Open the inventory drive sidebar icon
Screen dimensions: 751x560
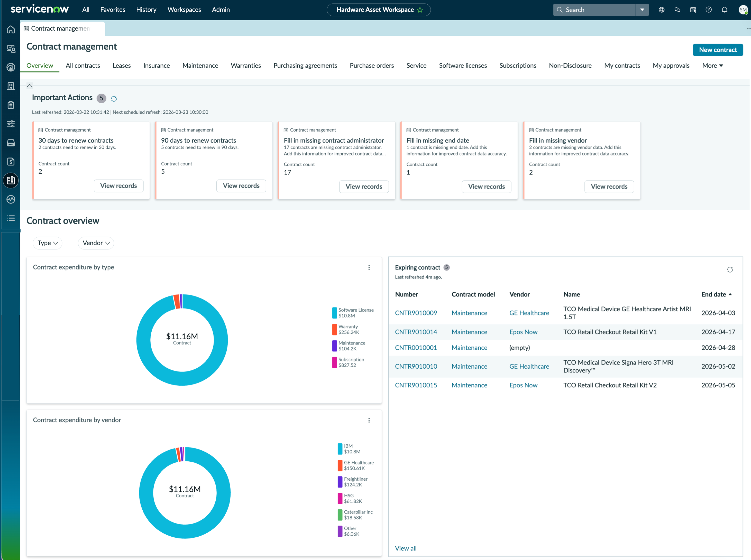[x=11, y=143]
